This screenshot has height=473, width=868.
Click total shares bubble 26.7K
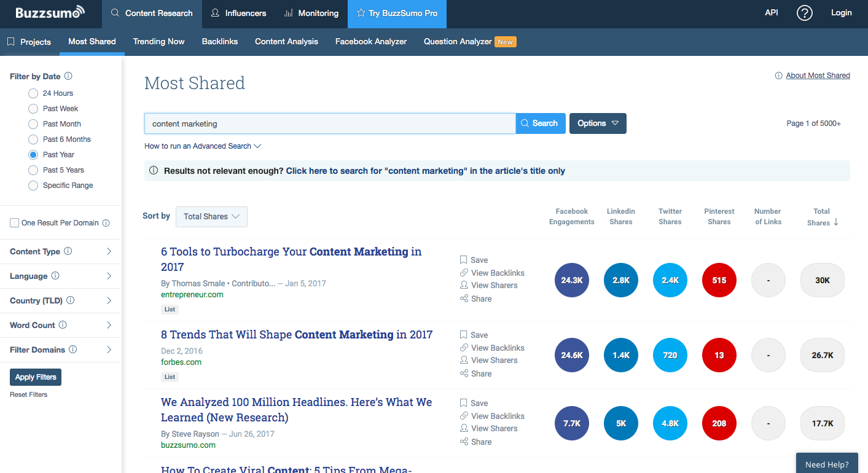[823, 355]
